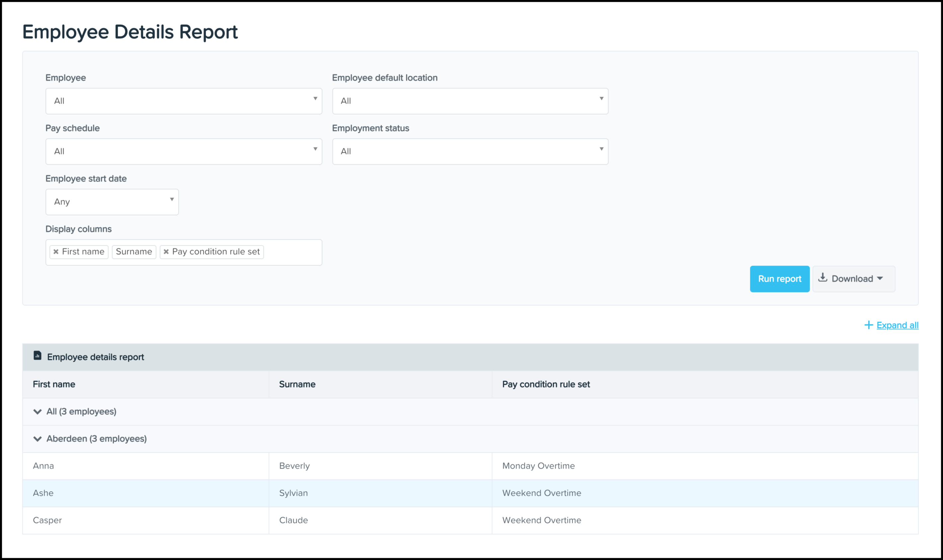Image resolution: width=943 pixels, height=560 pixels.
Task: Click the Expand all link
Action: [897, 325]
